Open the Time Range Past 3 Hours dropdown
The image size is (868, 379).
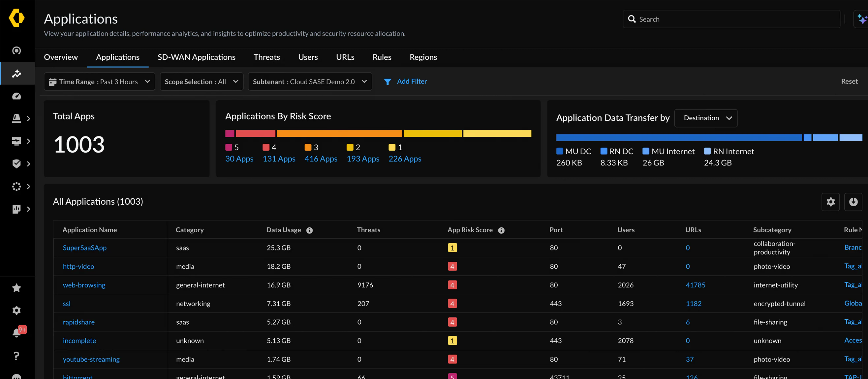tap(99, 81)
